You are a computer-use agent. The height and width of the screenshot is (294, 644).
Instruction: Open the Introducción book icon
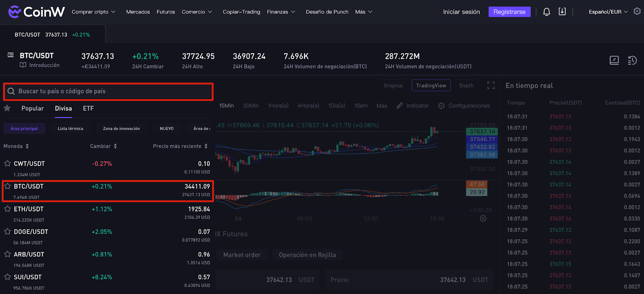pyautogui.click(x=23, y=65)
